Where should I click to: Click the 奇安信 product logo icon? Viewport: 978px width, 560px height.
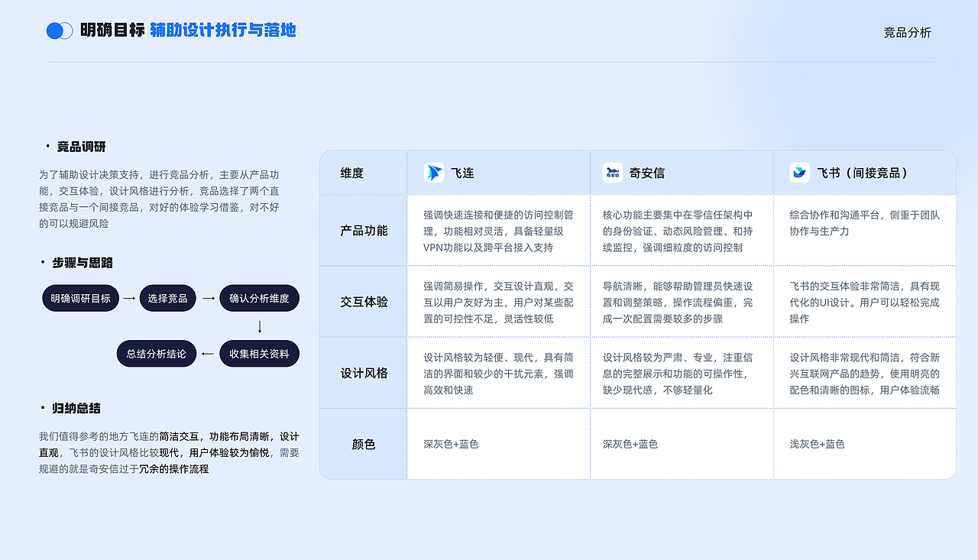pos(613,173)
